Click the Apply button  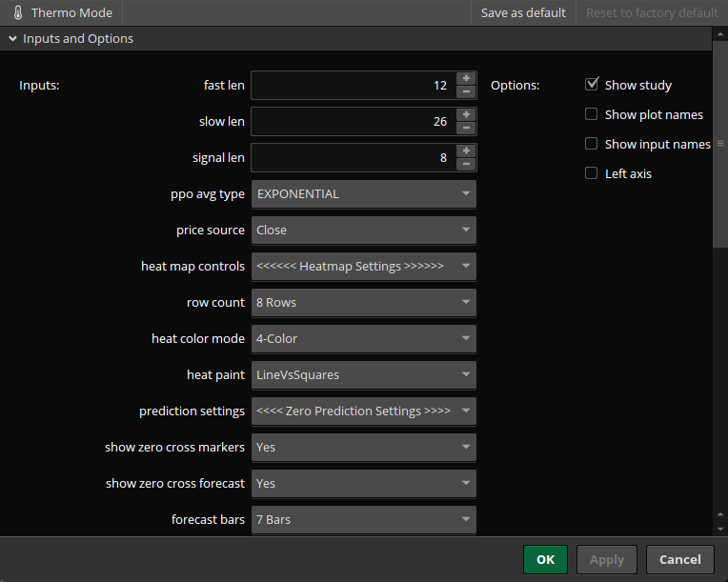tap(607, 560)
